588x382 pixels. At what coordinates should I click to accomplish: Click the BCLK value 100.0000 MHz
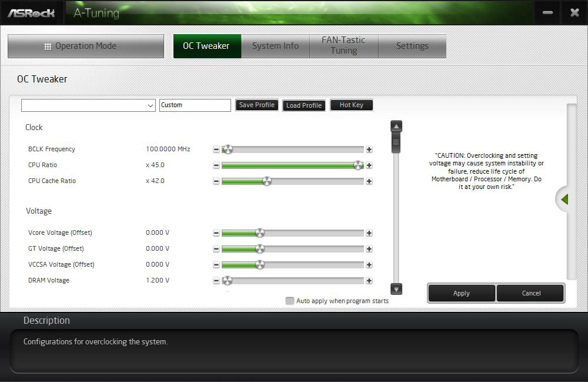pyautogui.click(x=168, y=149)
